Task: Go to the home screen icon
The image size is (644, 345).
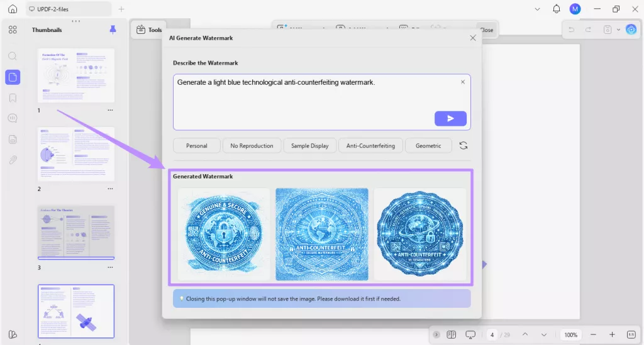Action: click(13, 9)
